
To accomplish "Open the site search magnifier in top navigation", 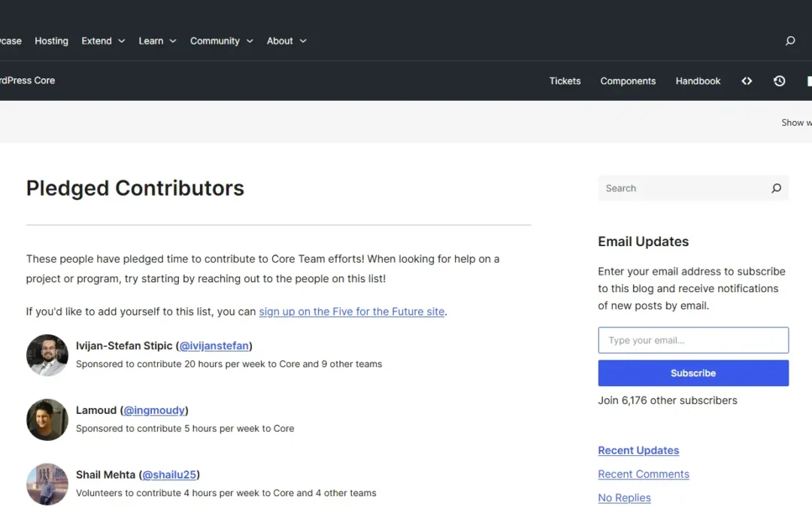I will [x=789, y=41].
